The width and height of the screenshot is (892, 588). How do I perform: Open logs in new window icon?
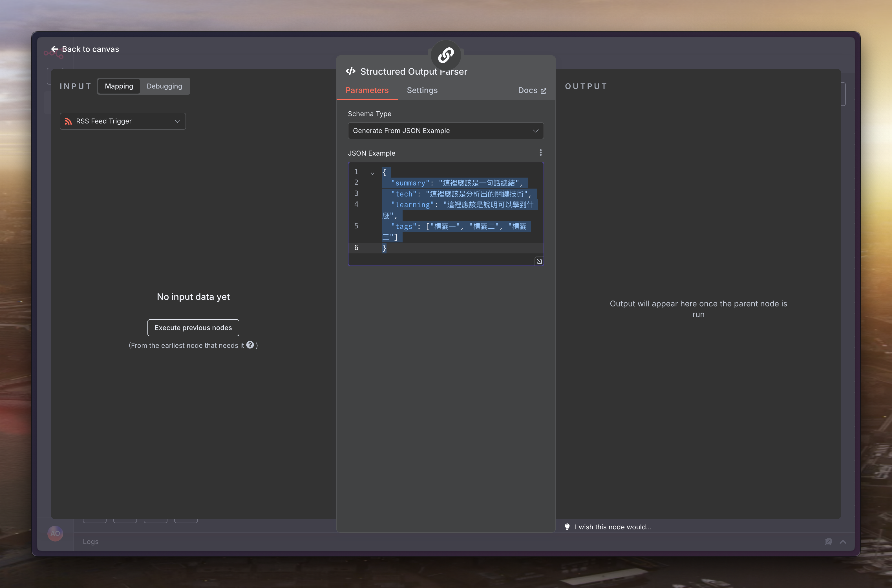tap(828, 542)
